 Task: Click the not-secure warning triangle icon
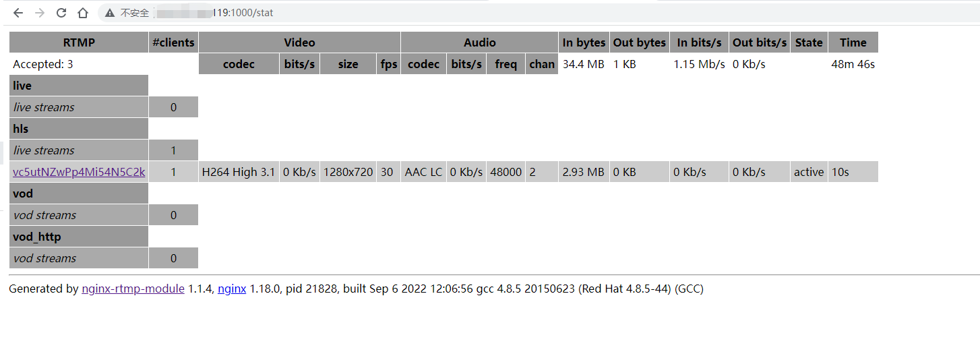pos(110,13)
